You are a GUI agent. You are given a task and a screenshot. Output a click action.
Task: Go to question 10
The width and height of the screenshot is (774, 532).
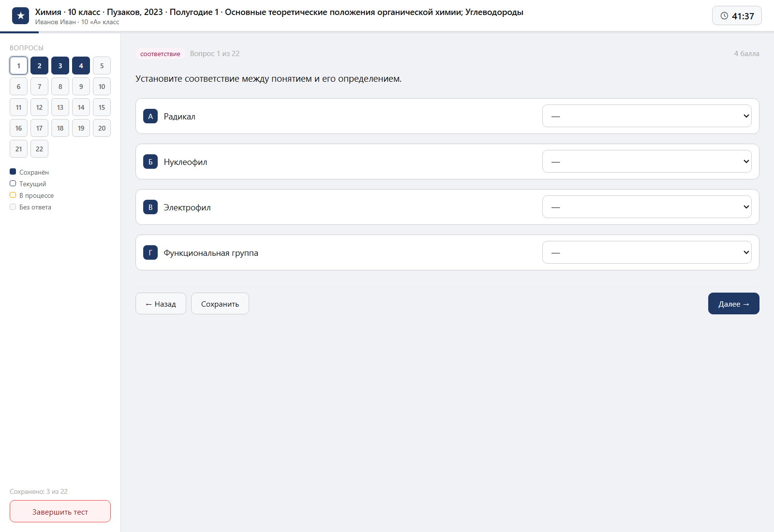(x=102, y=87)
